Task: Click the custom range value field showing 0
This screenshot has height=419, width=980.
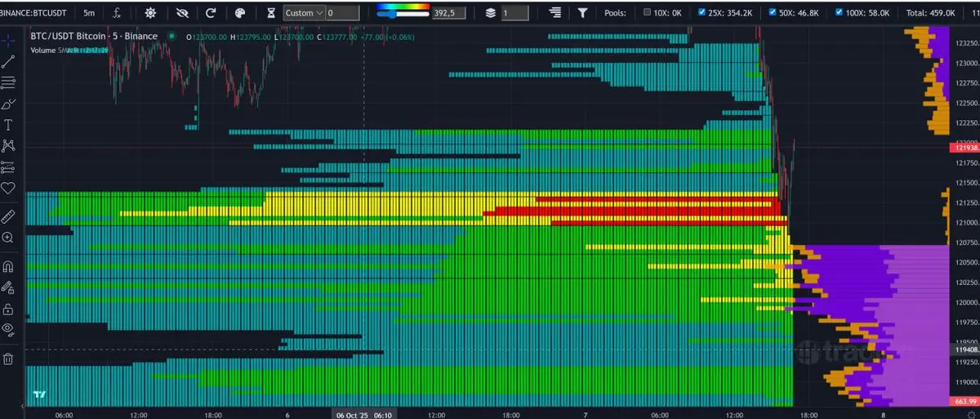Action: 342,13
